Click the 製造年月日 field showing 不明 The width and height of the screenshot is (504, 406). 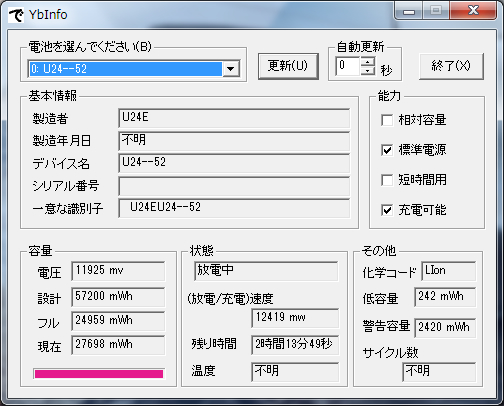click(234, 141)
